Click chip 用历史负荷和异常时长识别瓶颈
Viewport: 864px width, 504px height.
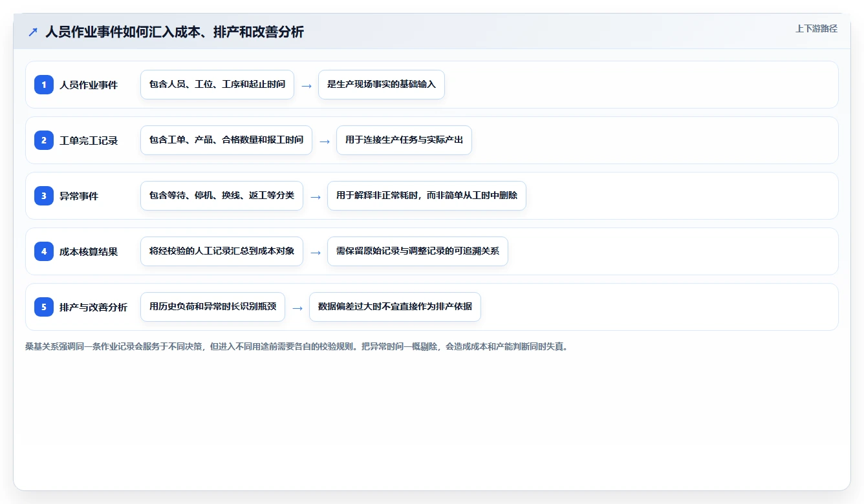[213, 307]
